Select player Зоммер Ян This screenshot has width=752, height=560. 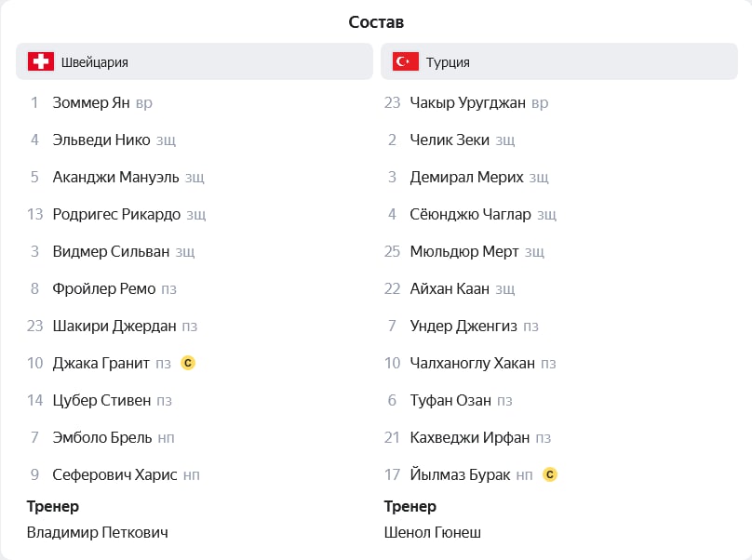click(91, 102)
